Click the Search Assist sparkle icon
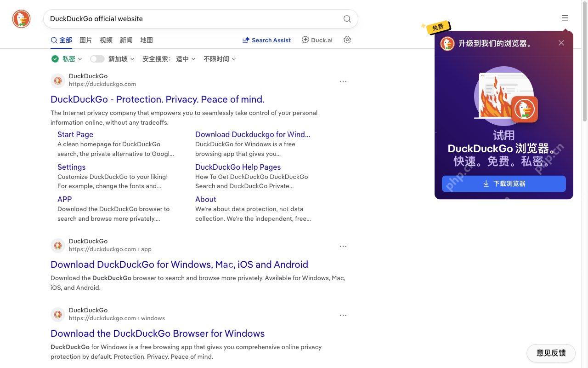The height and width of the screenshot is (368, 588). (246, 40)
